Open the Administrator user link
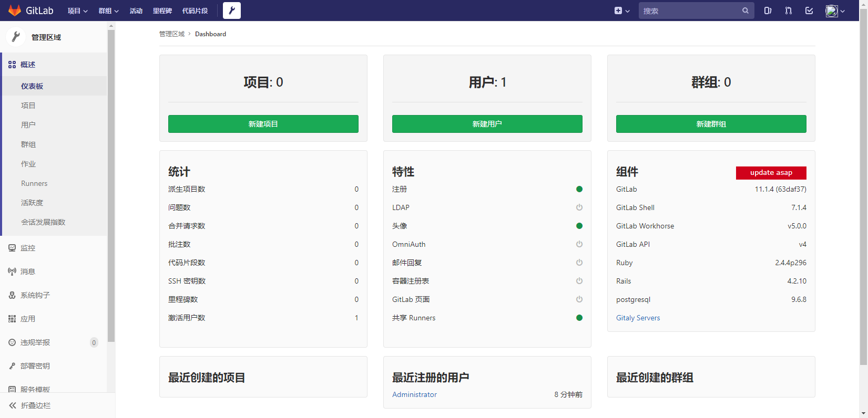868x418 pixels. click(x=414, y=394)
